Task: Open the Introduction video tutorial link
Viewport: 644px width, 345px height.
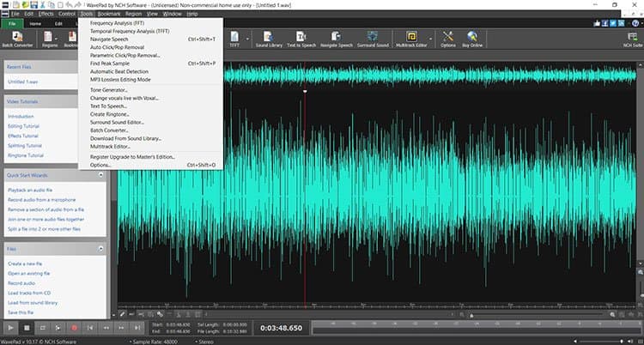Action: [x=21, y=116]
